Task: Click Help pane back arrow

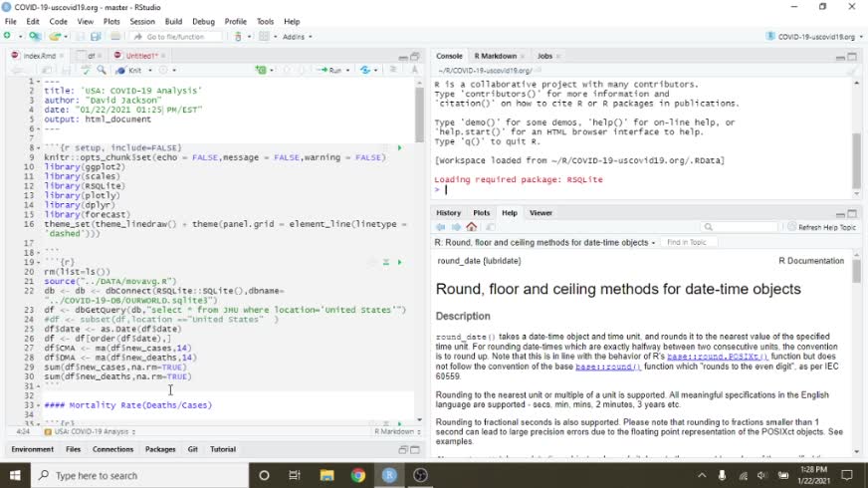Action: (x=441, y=227)
